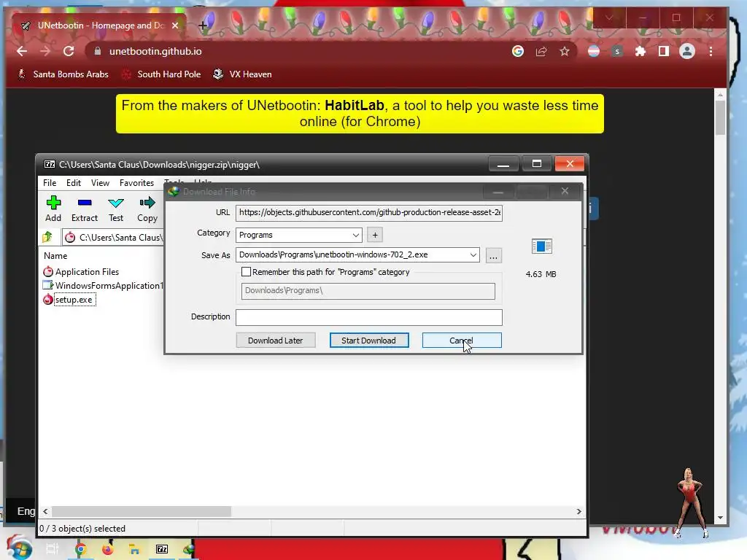The image size is (747, 560).
Task: Reload the UNetbootin page
Action: pos(69,52)
